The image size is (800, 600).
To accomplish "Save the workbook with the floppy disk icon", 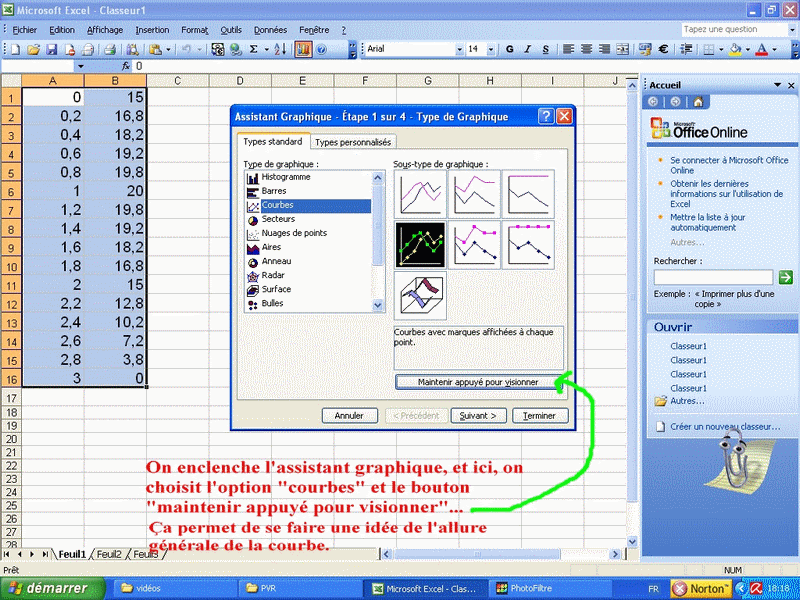I will (x=52, y=49).
